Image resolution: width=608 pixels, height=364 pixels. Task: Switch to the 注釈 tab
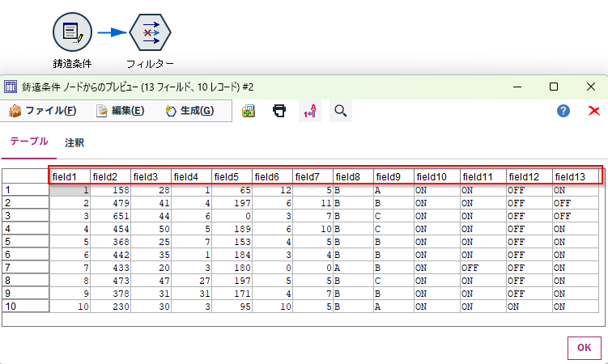coord(74,142)
